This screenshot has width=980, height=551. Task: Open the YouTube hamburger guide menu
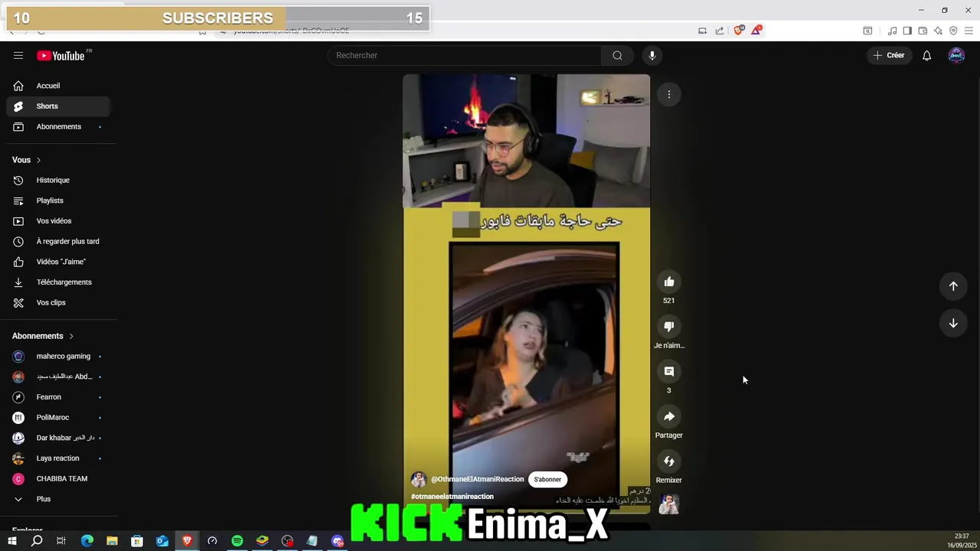[x=18, y=55]
